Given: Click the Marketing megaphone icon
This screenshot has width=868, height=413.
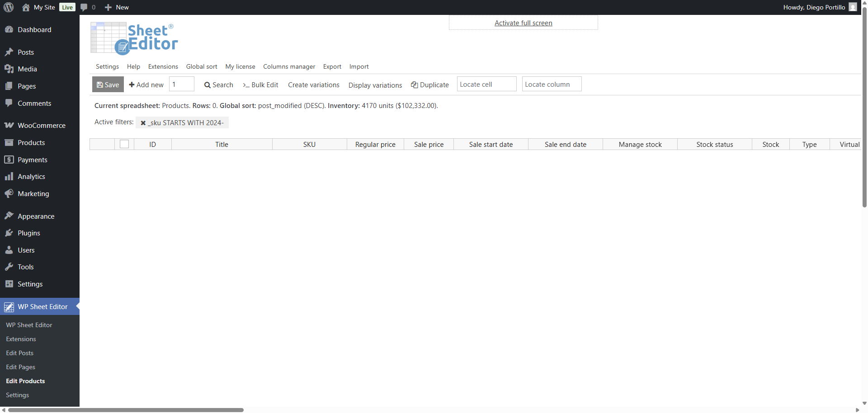Looking at the screenshot, I should [x=9, y=193].
